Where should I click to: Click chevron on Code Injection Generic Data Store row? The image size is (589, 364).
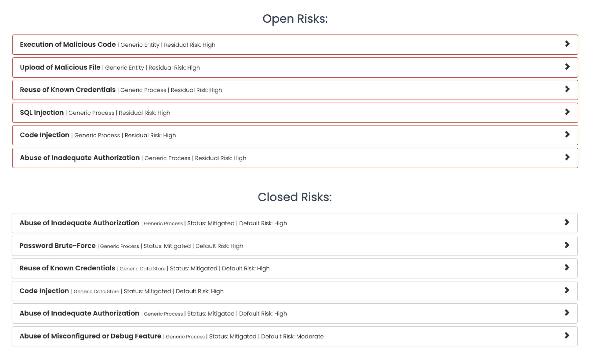[567, 291]
